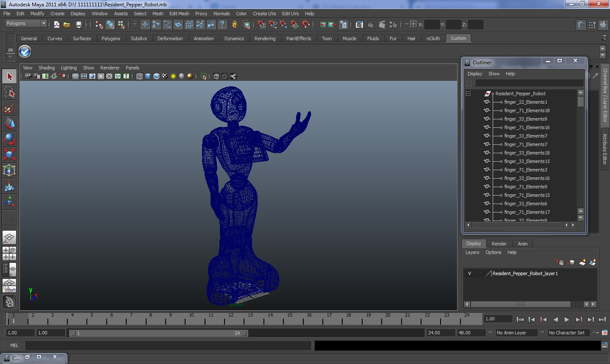This screenshot has height=364, width=610.
Task: Click the snap to curves magnet icon
Action: point(273,25)
